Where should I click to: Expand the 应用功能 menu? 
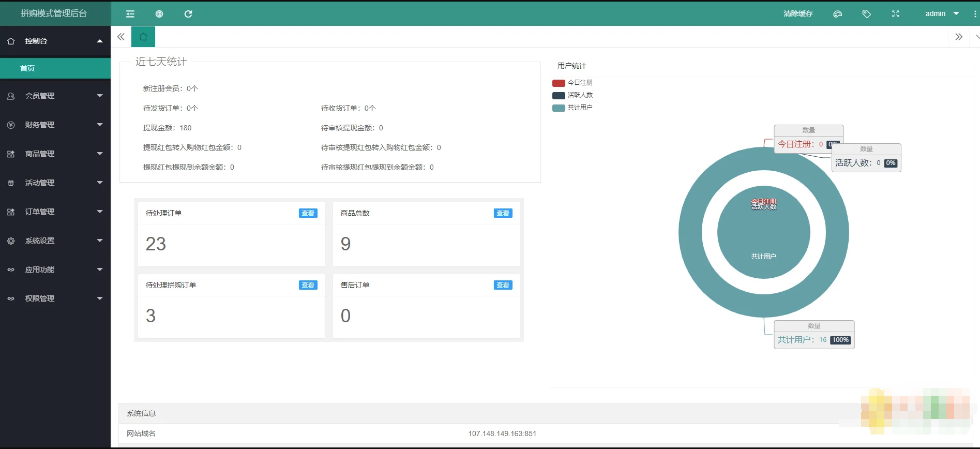(x=100, y=270)
